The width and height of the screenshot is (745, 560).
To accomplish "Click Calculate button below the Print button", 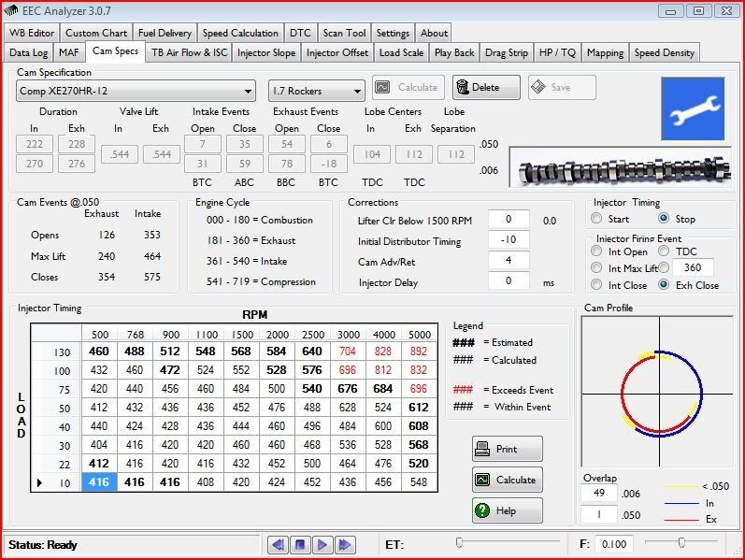I will click(507, 480).
